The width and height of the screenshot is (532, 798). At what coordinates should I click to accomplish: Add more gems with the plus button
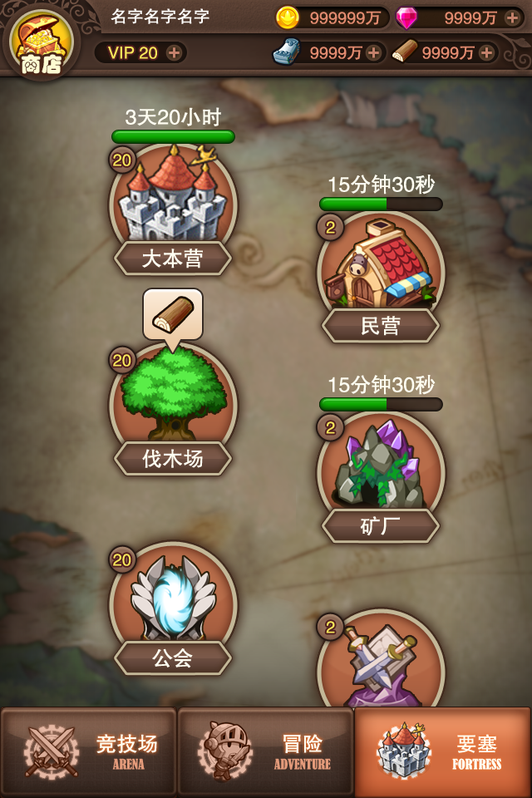(x=512, y=18)
